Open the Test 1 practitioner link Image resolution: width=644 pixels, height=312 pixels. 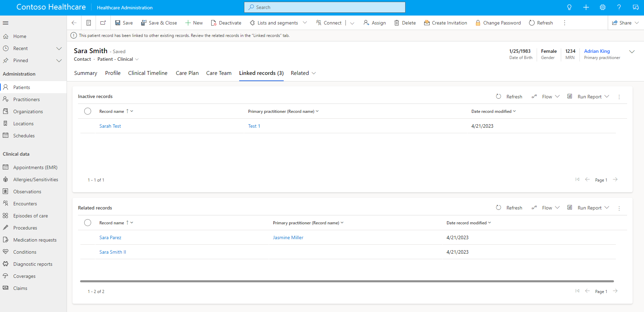click(x=254, y=126)
